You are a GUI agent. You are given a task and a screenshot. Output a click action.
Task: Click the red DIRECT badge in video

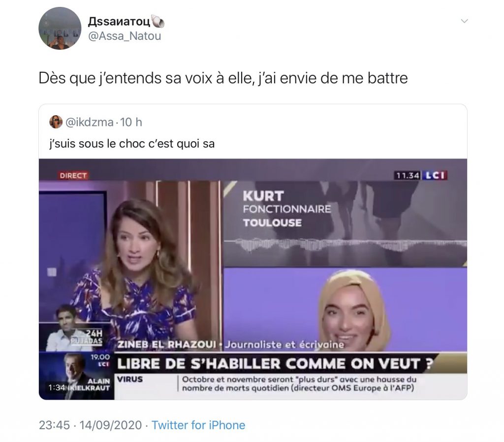click(73, 176)
